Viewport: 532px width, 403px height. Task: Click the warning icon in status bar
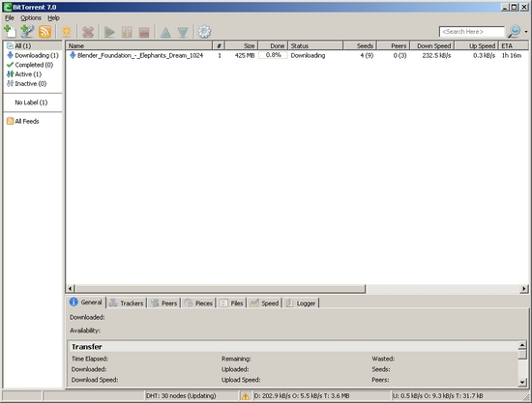pyautogui.click(x=245, y=396)
